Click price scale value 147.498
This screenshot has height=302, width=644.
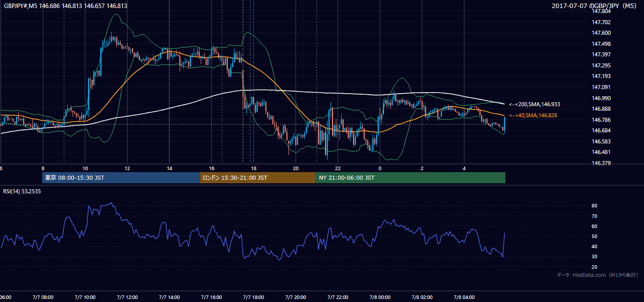click(x=602, y=44)
